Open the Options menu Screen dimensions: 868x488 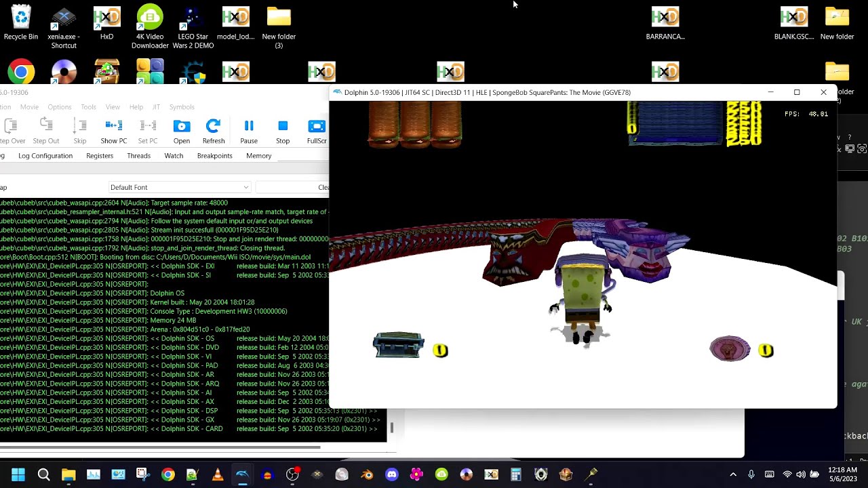click(59, 107)
